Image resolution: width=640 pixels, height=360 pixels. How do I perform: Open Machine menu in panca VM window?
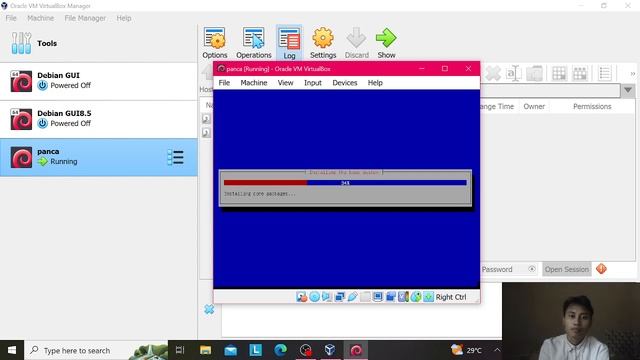(x=253, y=83)
